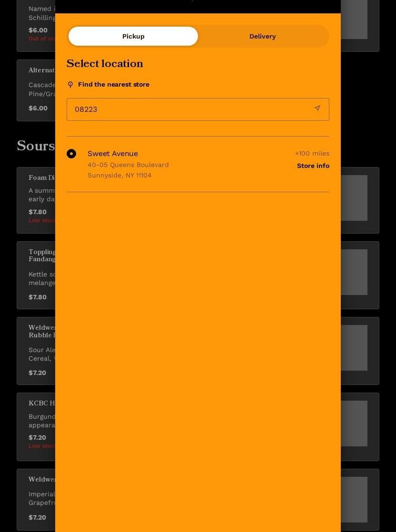Click the $7.80 price on the Toppling card
This screenshot has height=532, width=396.
click(x=37, y=297)
